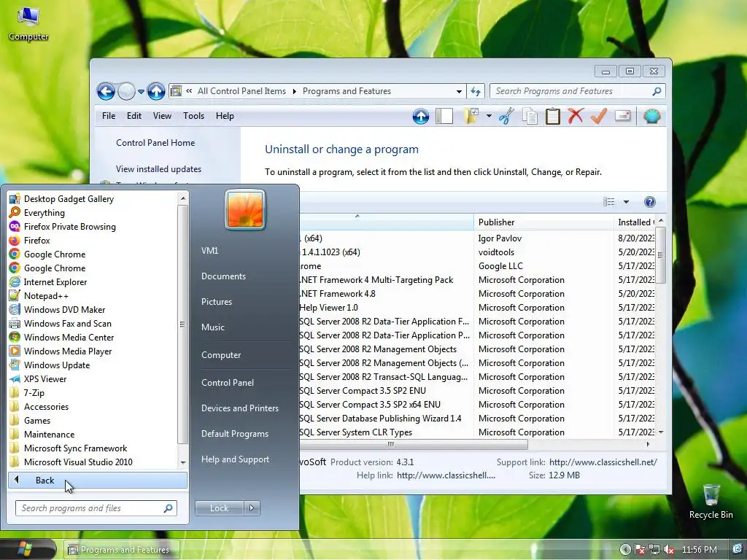Open the View menu
Screen dimensions: 747x560
[x=162, y=116]
